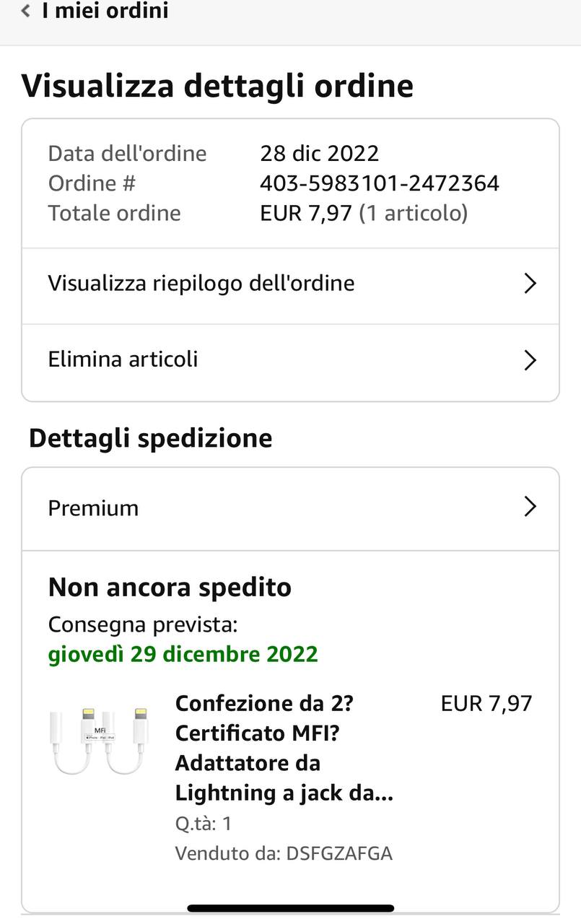Tap the arrow beside Elimina articoli

click(x=530, y=360)
